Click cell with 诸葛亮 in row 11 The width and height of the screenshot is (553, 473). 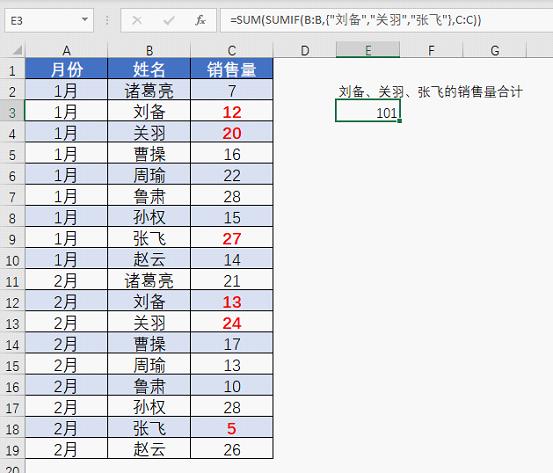pyautogui.click(x=149, y=280)
